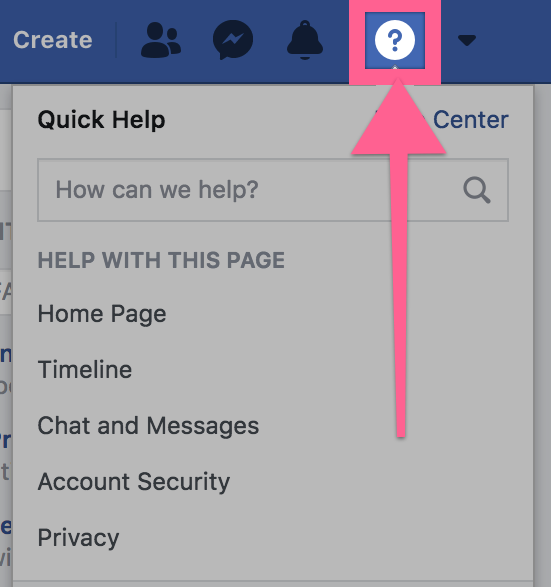Select the Timeline help topic
Image resolution: width=551 pixels, height=587 pixels.
point(85,369)
